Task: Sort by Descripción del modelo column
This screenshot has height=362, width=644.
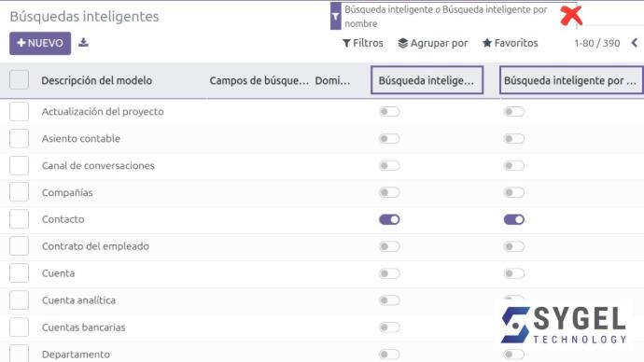Action: [96, 80]
